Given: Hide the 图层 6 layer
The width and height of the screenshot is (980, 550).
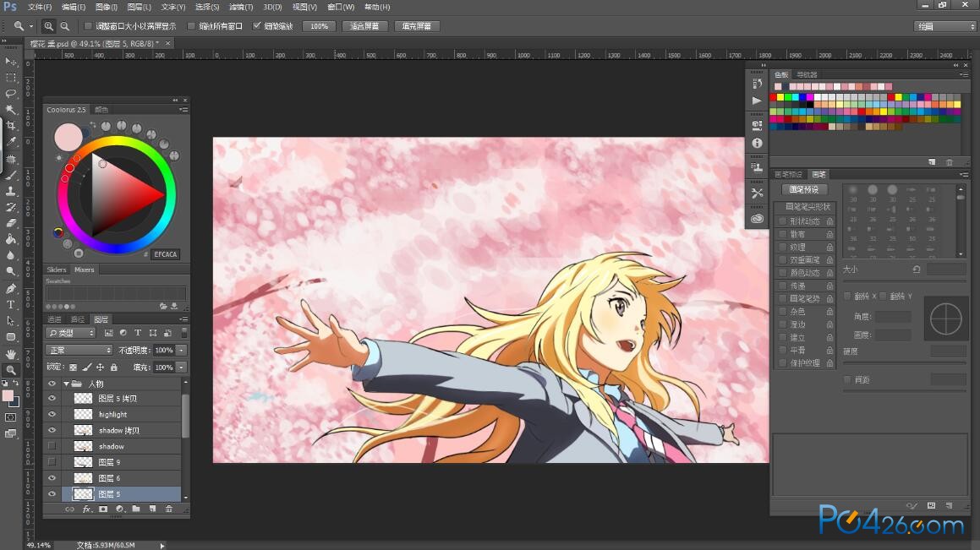Looking at the screenshot, I should pos(52,478).
